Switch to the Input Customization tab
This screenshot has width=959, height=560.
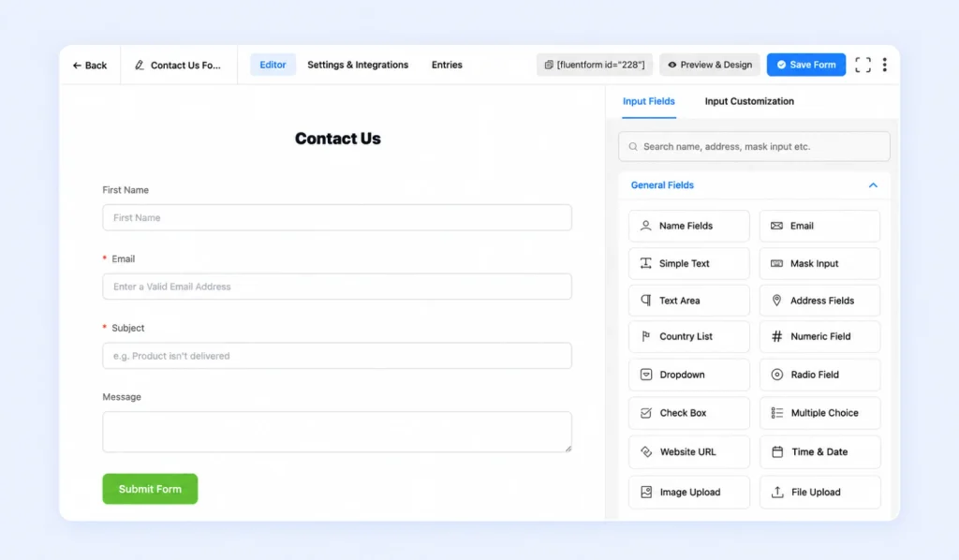[x=749, y=101]
